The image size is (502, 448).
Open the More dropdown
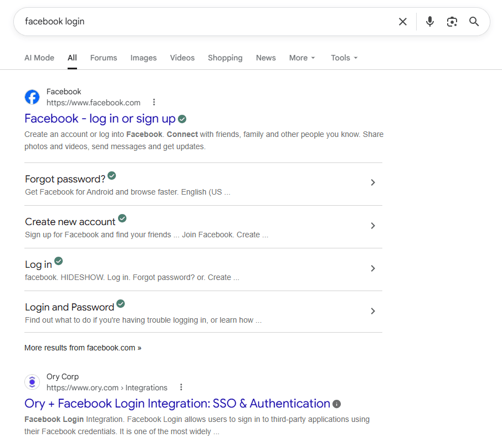(302, 58)
